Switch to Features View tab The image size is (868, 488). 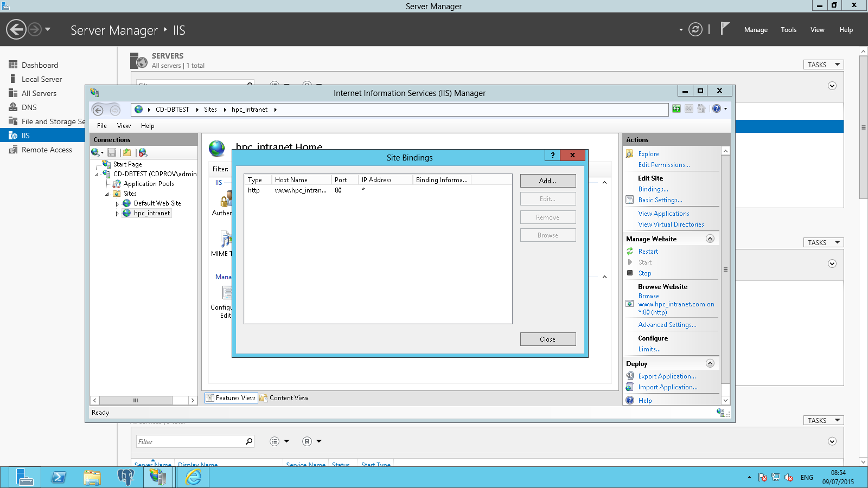coord(231,398)
